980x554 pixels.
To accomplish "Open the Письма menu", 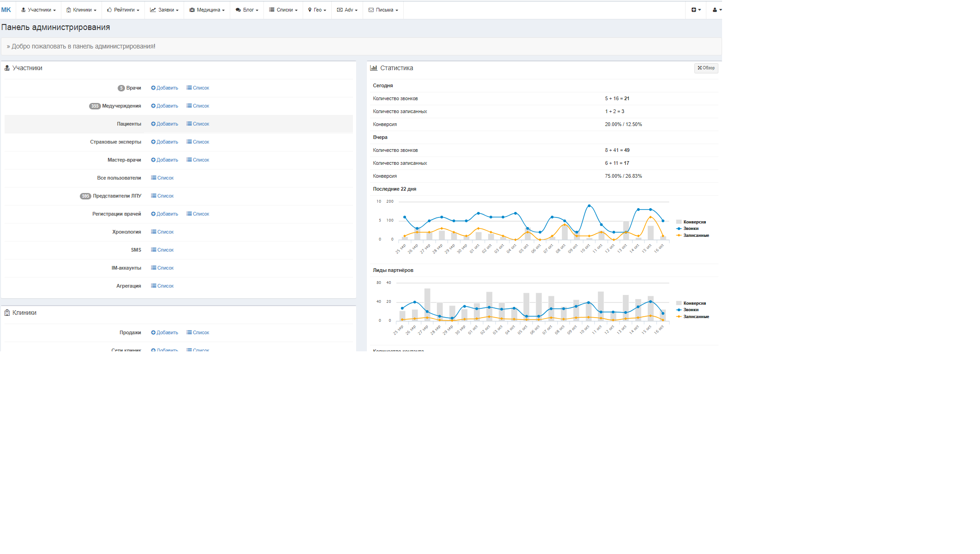I will click(383, 10).
